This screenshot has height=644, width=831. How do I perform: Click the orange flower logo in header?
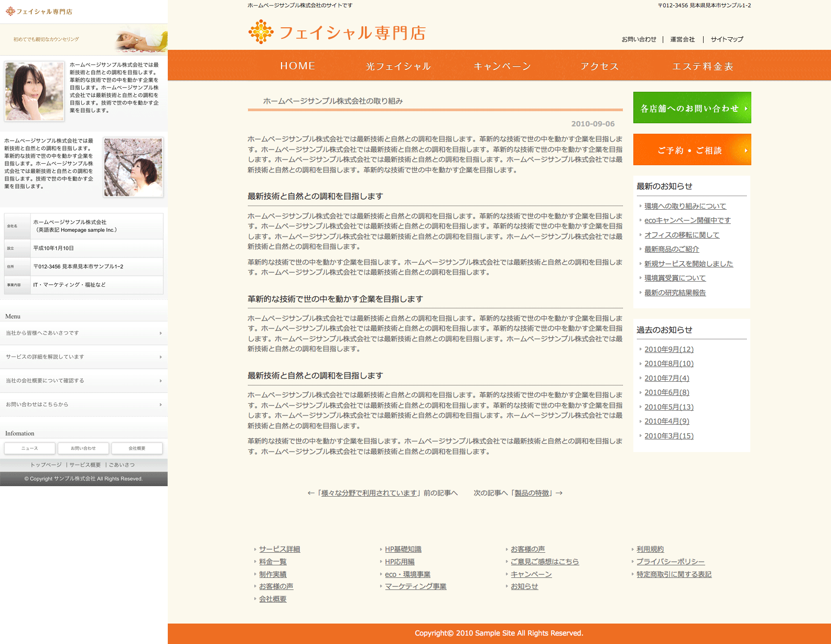(261, 32)
